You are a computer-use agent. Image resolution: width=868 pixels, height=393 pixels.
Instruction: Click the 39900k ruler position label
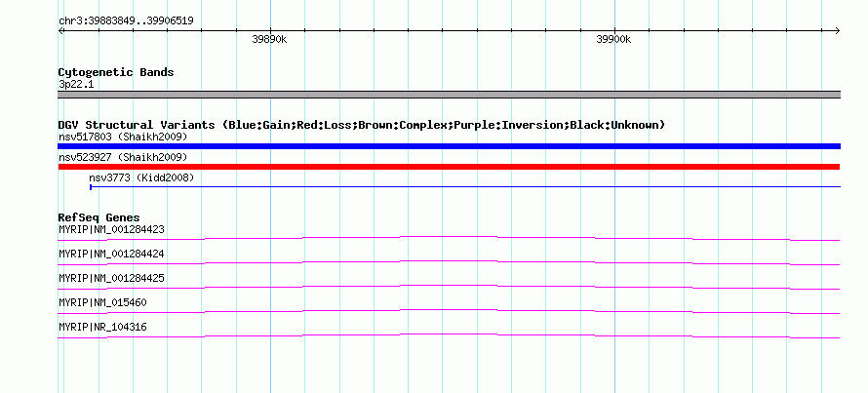tap(613, 39)
